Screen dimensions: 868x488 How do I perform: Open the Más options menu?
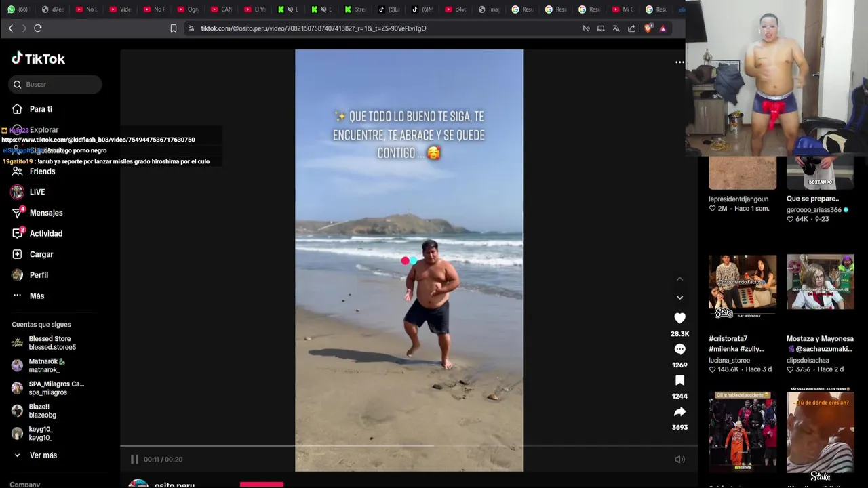pos(37,296)
